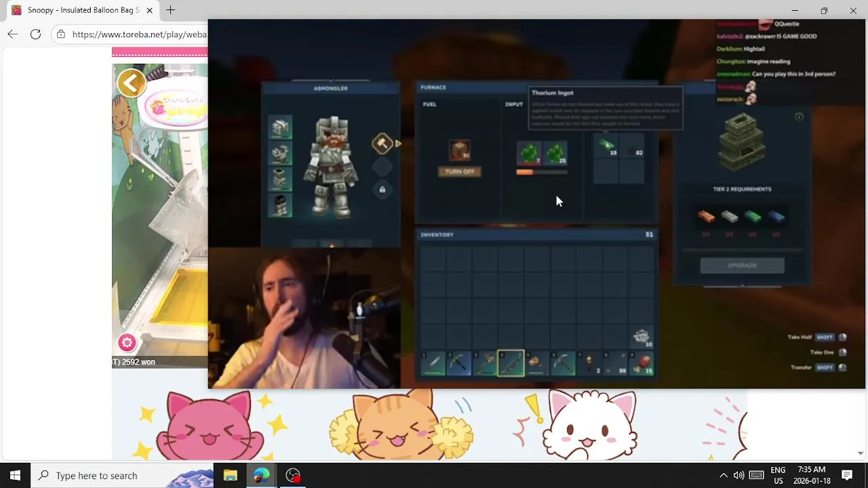Screen dimensions: 868x488
Task: Click the back arrow in crane game
Action: [132, 83]
